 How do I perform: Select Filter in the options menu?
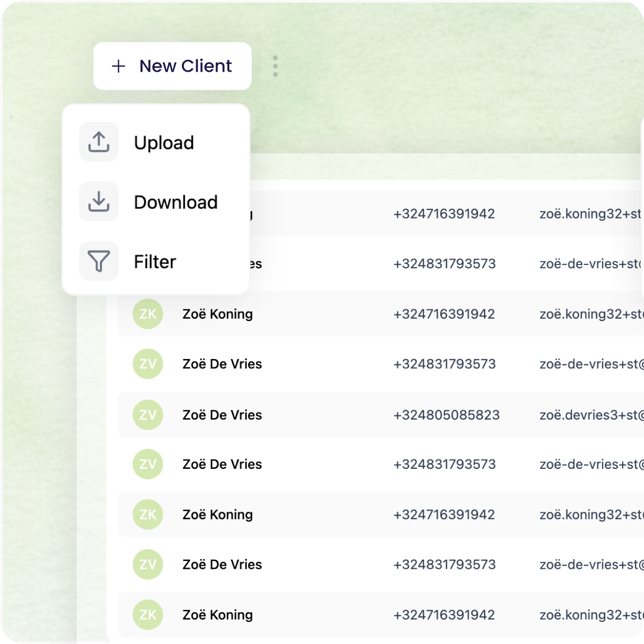click(156, 262)
